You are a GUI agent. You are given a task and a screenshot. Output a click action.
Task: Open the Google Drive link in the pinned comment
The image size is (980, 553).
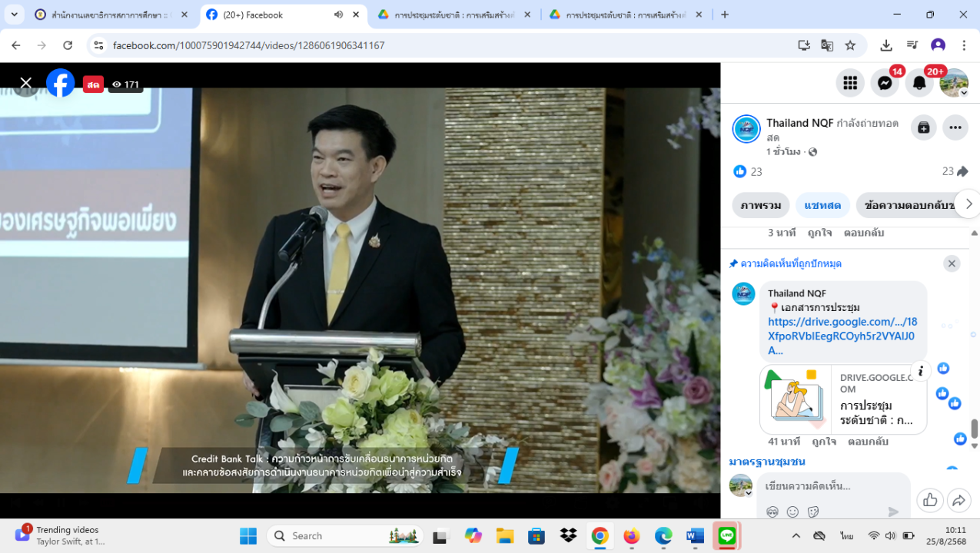842,336
